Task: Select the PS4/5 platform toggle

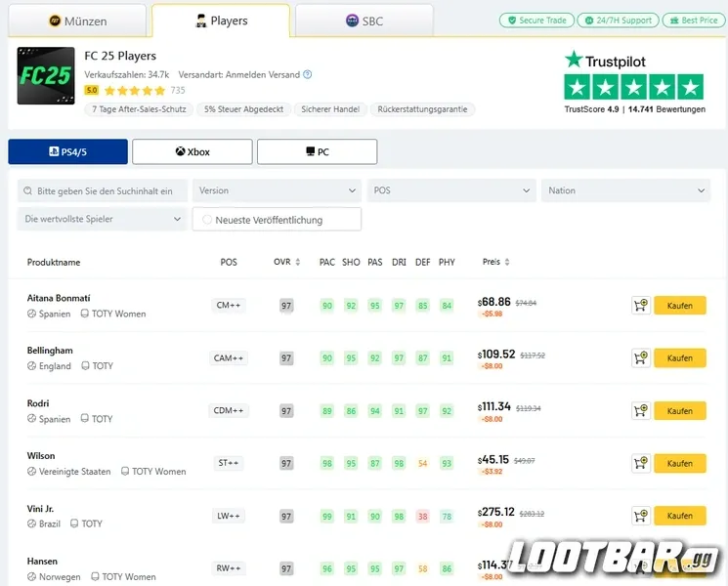Action: coord(67,151)
